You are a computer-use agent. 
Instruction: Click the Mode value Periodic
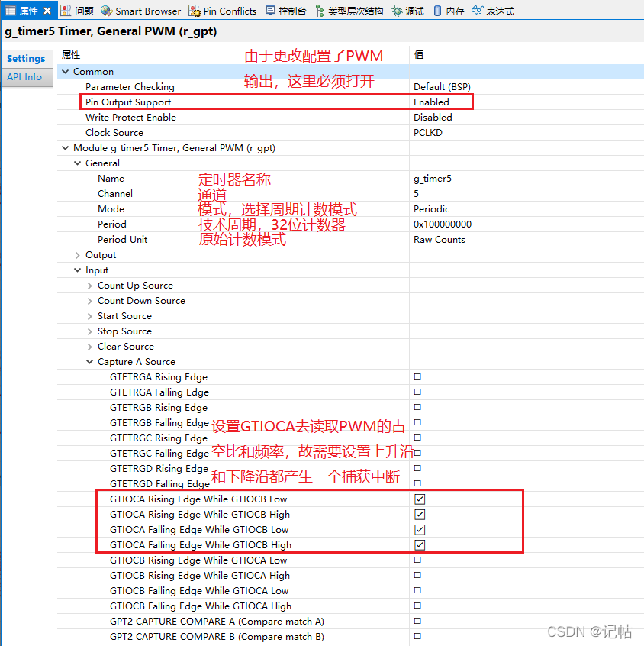point(432,209)
